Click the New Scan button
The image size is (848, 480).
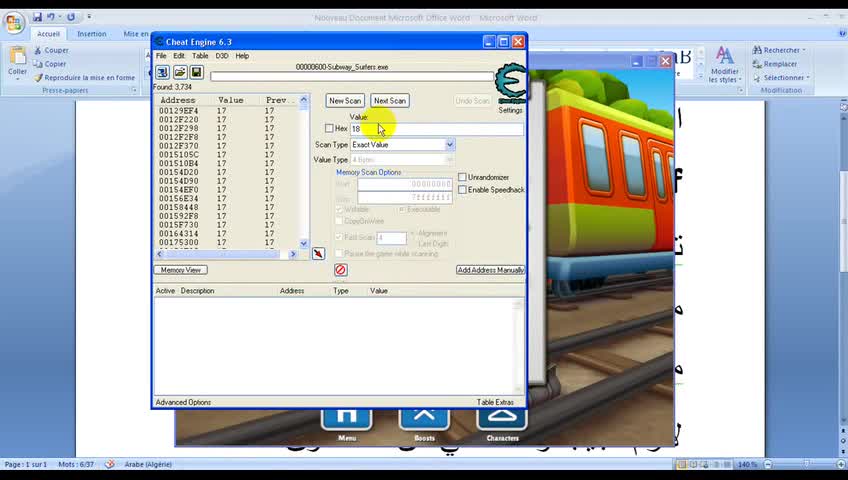tap(345, 101)
